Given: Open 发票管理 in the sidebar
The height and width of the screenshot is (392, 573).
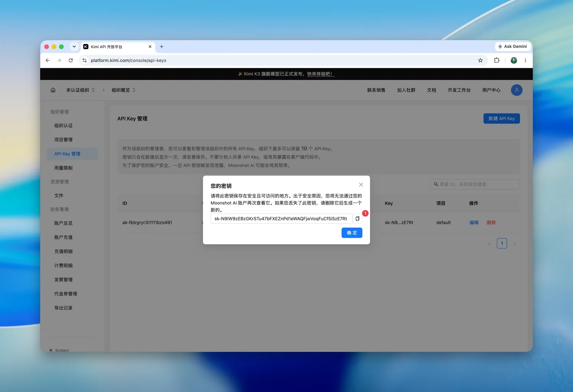Looking at the screenshot, I should pos(72,279).
